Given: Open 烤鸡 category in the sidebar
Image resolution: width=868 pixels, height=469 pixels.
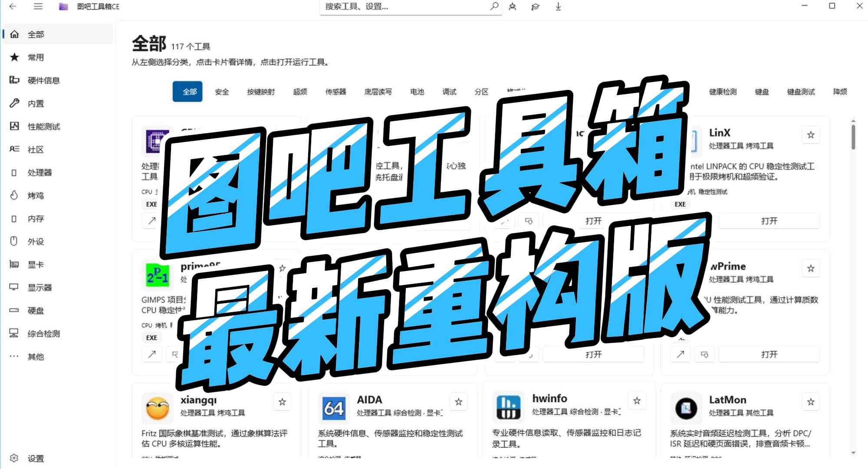Looking at the screenshot, I should click(x=58, y=195).
